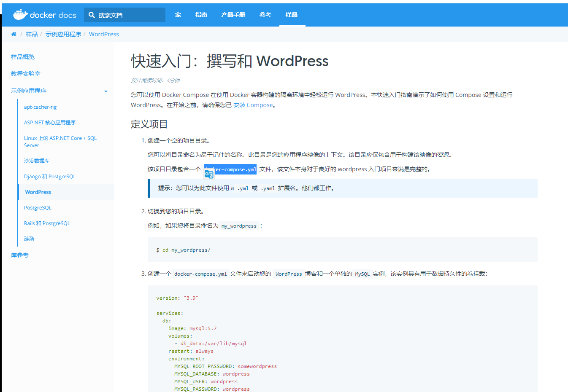Click the image: mysql:5.7 code line

coord(192,328)
